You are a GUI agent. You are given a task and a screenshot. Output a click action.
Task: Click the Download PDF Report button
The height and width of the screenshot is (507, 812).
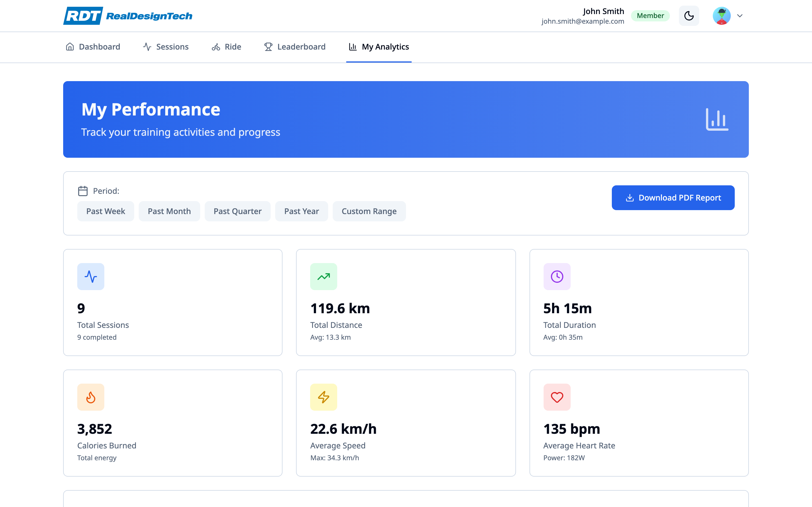click(x=673, y=197)
